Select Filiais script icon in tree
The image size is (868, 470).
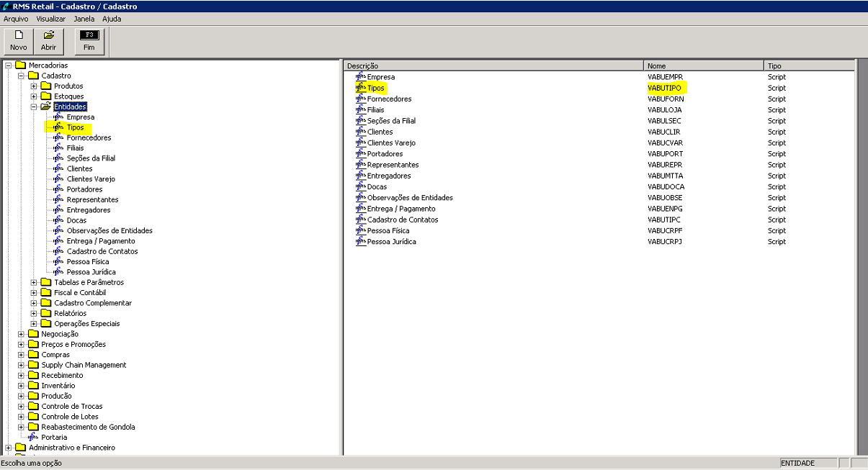pos(58,148)
